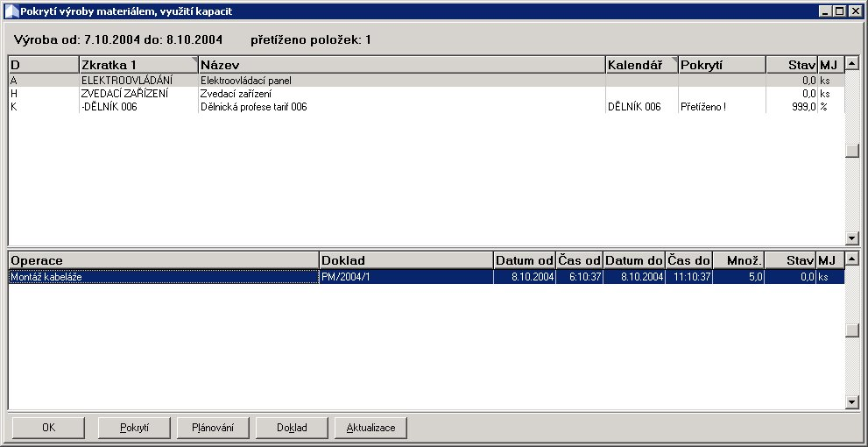Image resolution: width=868 pixels, height=447 pixels.
Task: Open the Plánování button
Action: [x=213, y=428]
